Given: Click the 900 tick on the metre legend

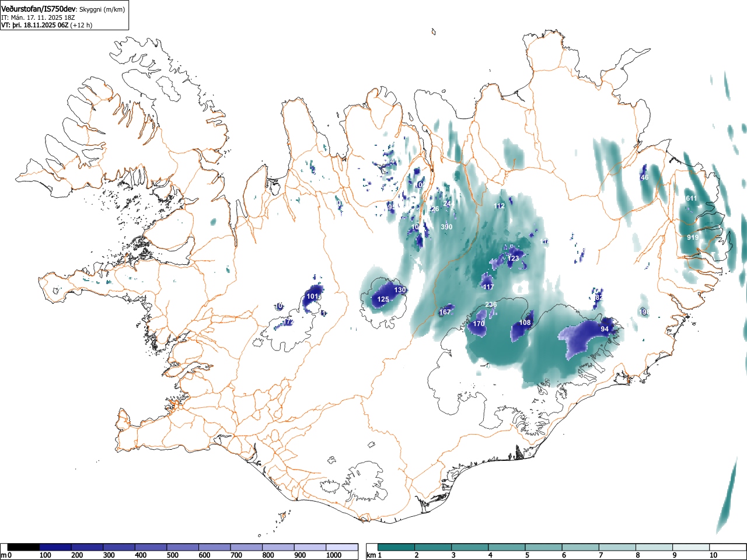Looking at the screenshot, I should [x=300, y=555].
